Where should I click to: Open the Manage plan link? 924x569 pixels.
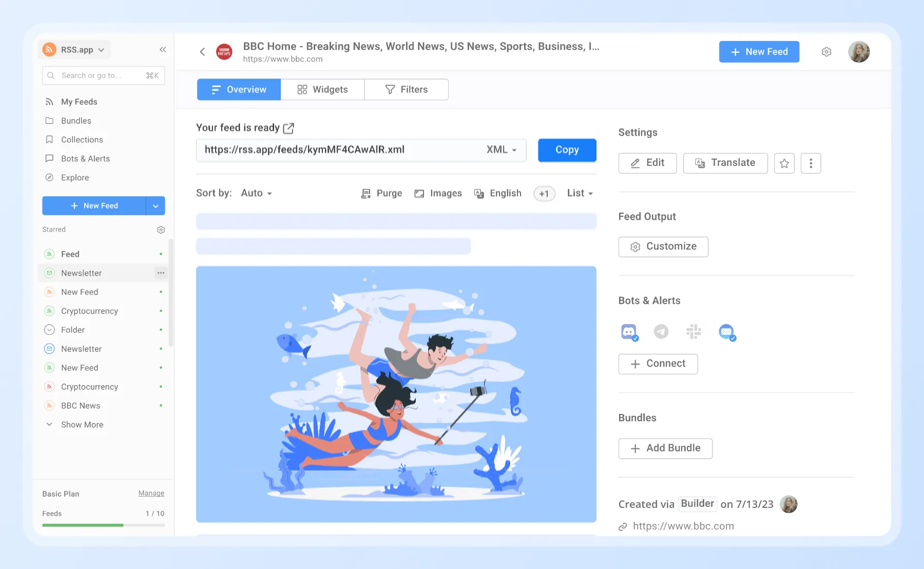pyautogui.click(x=151, y=494)
